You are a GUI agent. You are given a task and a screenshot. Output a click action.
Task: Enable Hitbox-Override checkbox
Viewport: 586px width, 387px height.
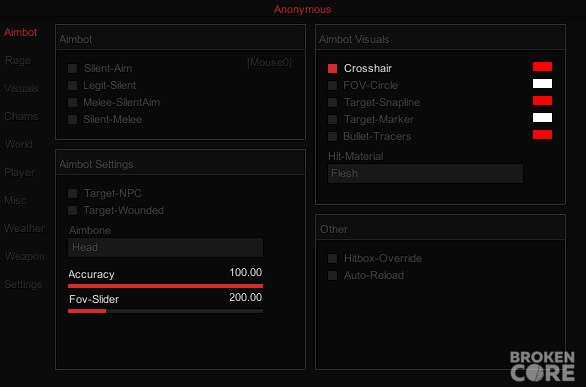pyautogui.click(x=332, y=258)
